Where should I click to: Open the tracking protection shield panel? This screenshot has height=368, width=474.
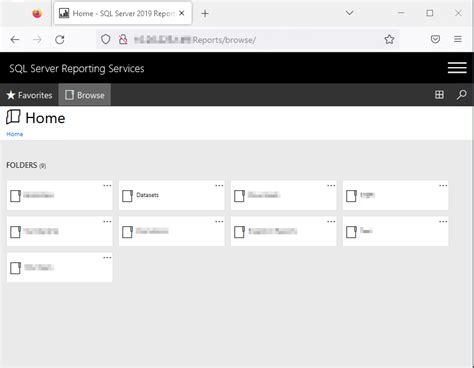point(106,39)
